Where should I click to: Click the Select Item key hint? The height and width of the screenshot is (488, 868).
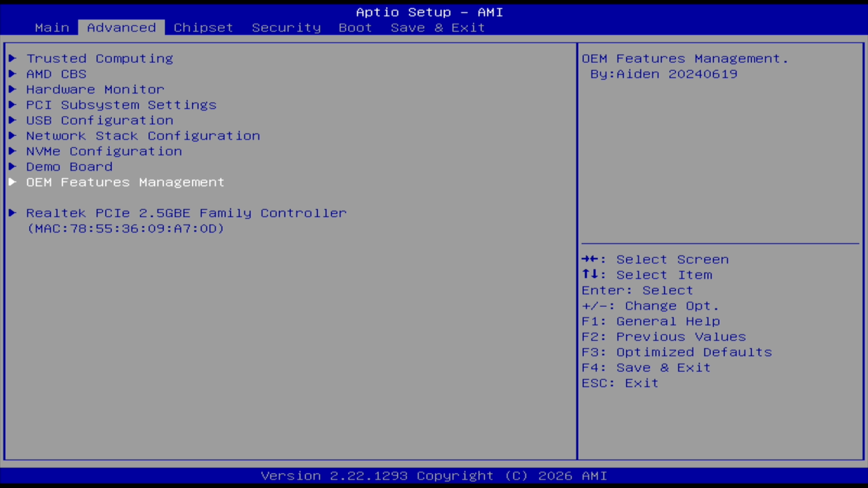click(647, 275)
